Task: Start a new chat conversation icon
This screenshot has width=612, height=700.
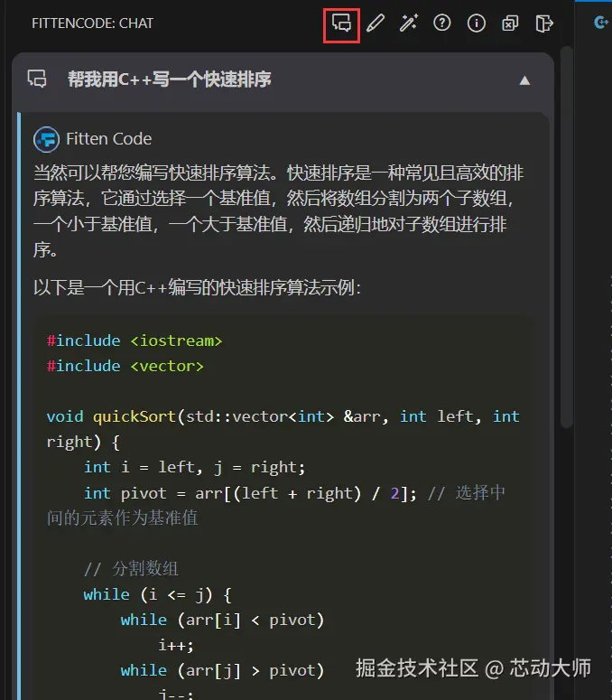Action: tap(341, 23)
